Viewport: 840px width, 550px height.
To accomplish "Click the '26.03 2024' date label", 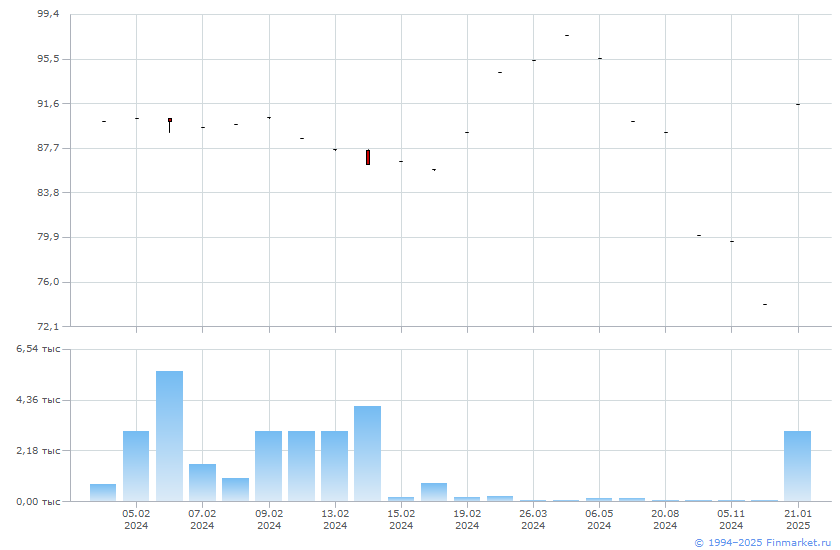I will (x=533, y=519).
